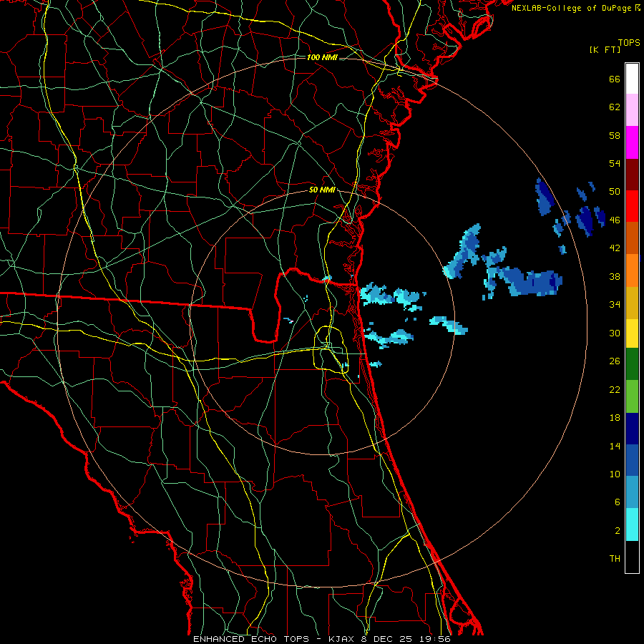This screenshot has height=644, width=644.
Task: Click the '19:56' time stamp
Action: tap(435, 639)
